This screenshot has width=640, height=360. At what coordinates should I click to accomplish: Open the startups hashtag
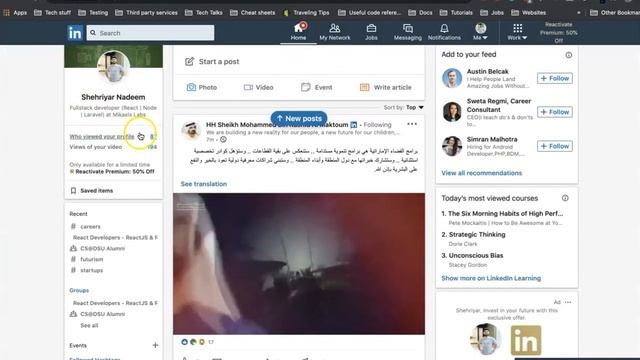click(91, 270)
